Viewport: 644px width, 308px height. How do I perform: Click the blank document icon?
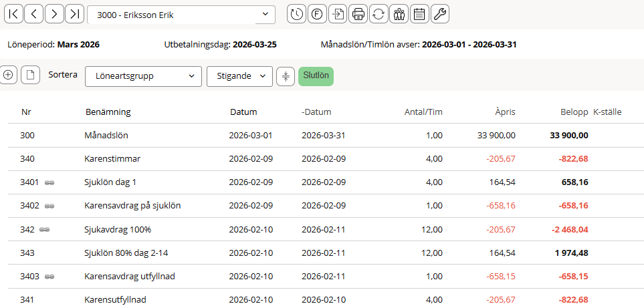[29, 75]
